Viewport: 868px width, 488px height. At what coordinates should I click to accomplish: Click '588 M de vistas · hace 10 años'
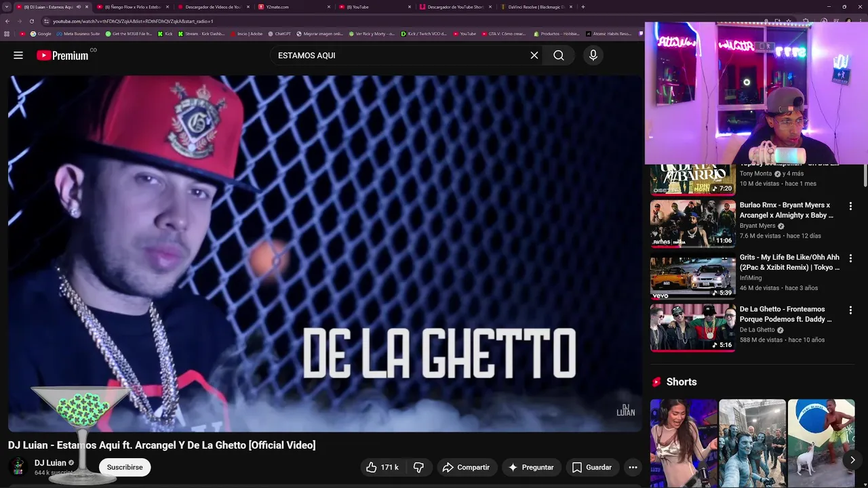(782, 340)
